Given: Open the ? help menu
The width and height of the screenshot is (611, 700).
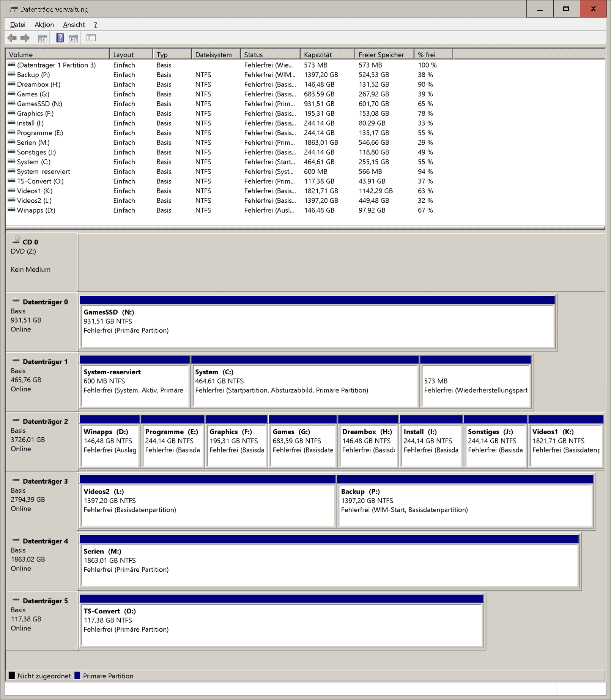Looking at the screenshot, I should 95,25.
